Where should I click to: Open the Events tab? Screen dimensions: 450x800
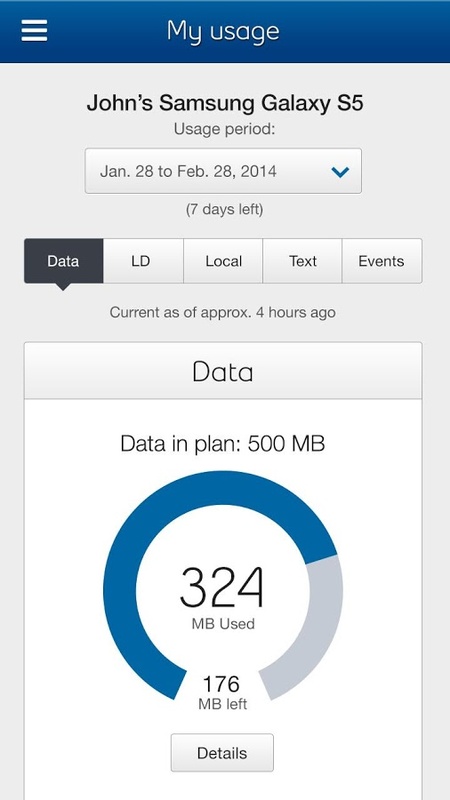pyautogui.click(x=382, y=261)
